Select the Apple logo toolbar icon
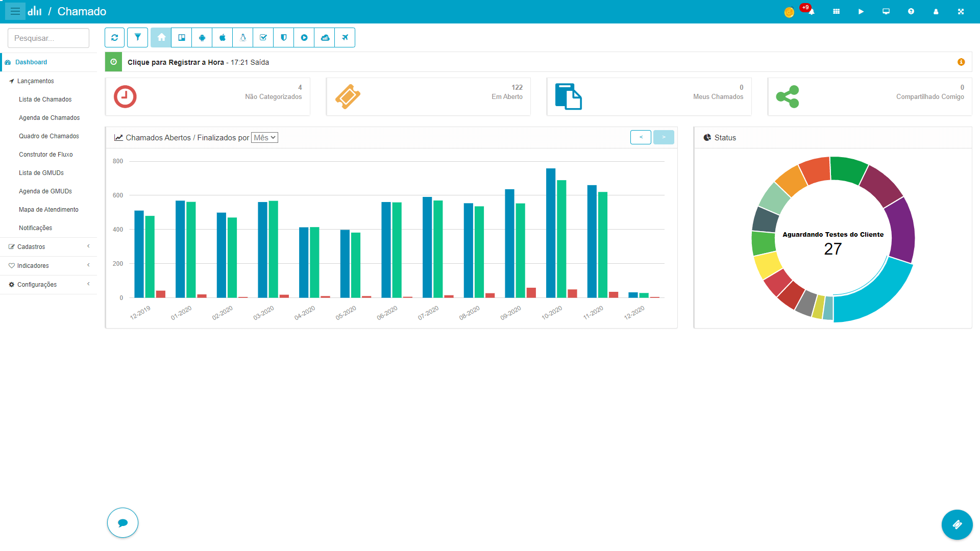980x551 pixels. point(223,38)
